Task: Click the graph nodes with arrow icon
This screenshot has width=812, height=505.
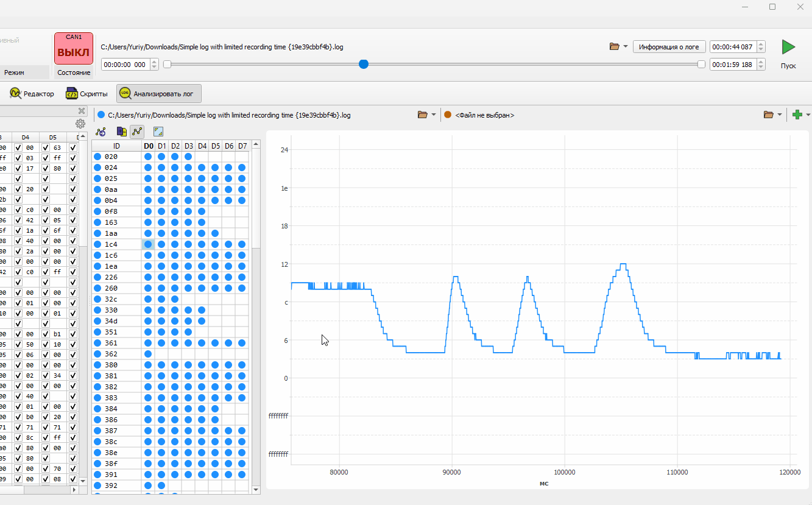Action: click(101, 131)
